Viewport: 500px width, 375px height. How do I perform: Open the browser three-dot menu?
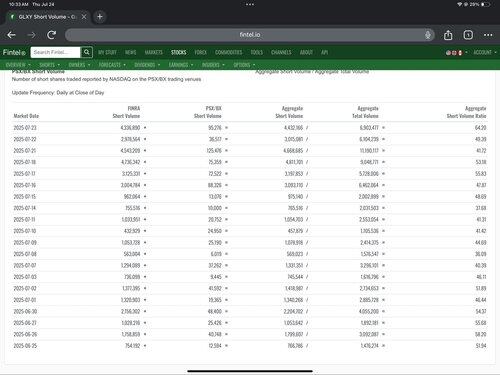coord(488,35)
